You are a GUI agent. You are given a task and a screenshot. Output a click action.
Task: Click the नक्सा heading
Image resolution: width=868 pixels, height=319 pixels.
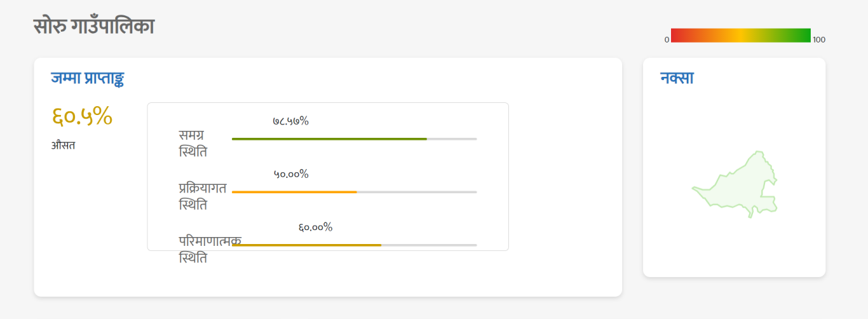(x=677, y=78)
